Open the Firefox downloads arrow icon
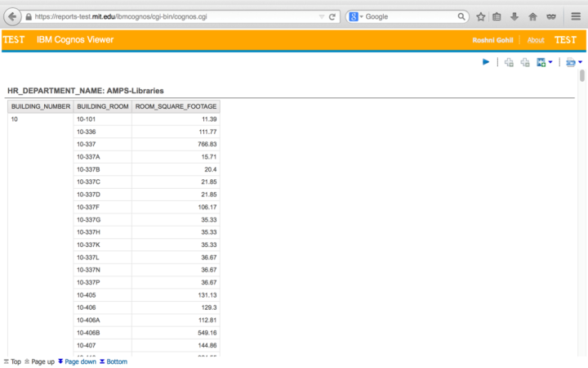Image resolution: width=588 pixels, height=368 pixels. (514, 16)
